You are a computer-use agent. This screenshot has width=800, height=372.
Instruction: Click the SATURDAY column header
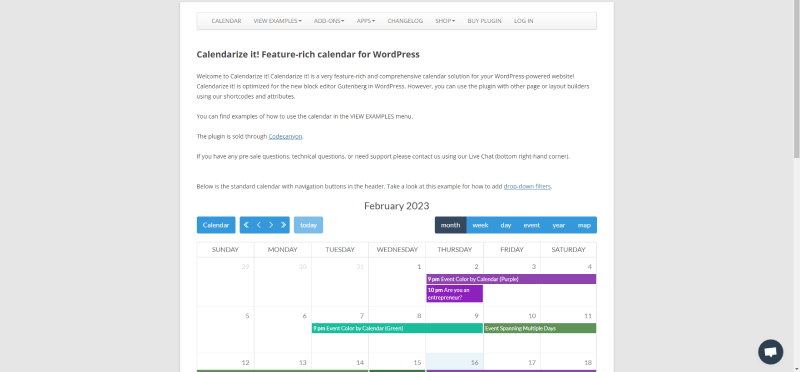568,250
